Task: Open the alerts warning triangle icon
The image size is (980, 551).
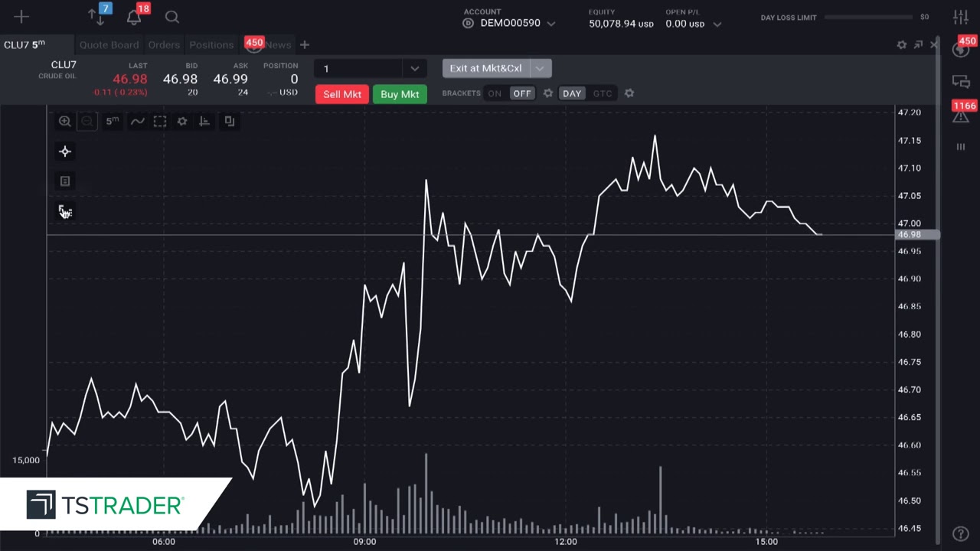Action: coord(961,116)
